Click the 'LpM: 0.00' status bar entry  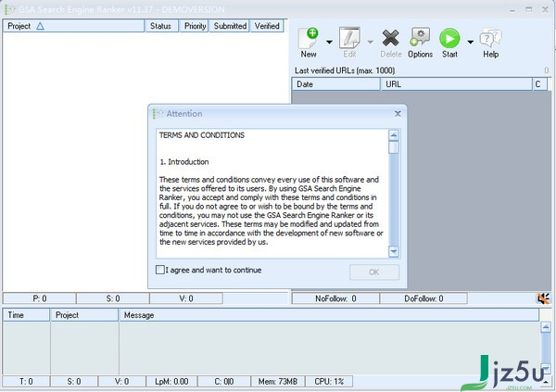(x=171, y=382)
